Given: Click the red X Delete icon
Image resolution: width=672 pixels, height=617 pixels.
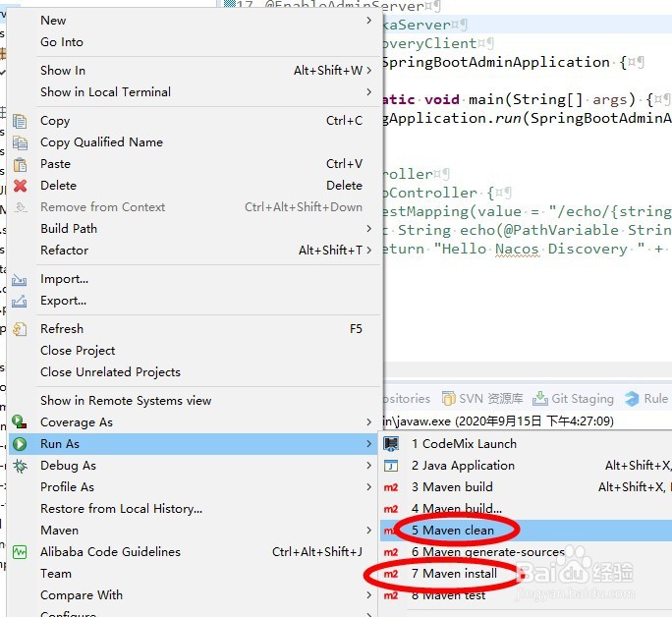Looking at the screenshot, I should tap(20, 186).
